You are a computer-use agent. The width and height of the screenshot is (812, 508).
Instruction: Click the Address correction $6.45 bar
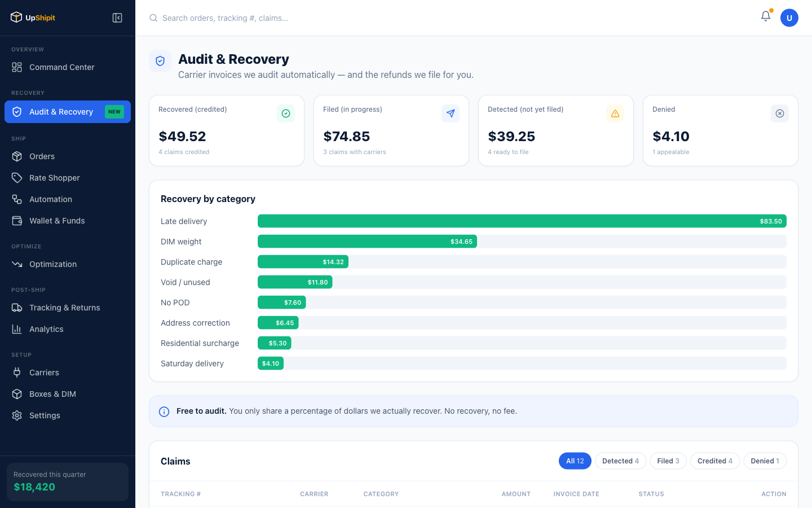(x=278, y=323)
